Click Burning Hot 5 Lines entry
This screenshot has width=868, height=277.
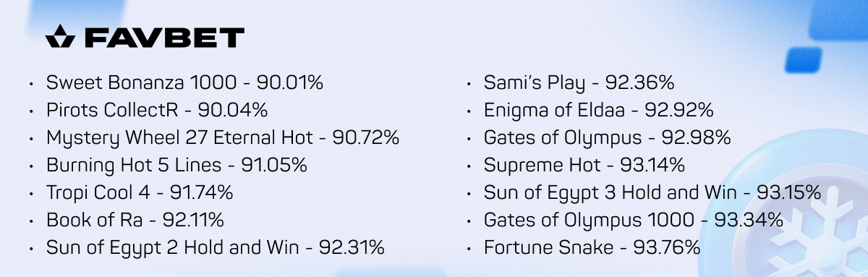click(176, 165)
